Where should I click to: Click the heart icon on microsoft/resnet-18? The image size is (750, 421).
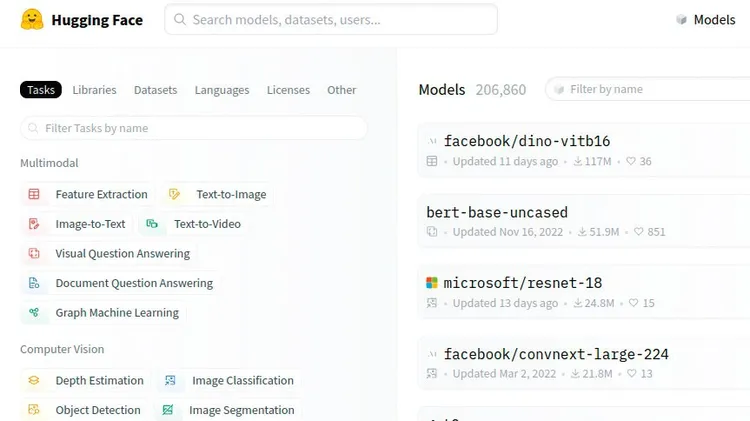pyautogui.click(x=634, y=303)
